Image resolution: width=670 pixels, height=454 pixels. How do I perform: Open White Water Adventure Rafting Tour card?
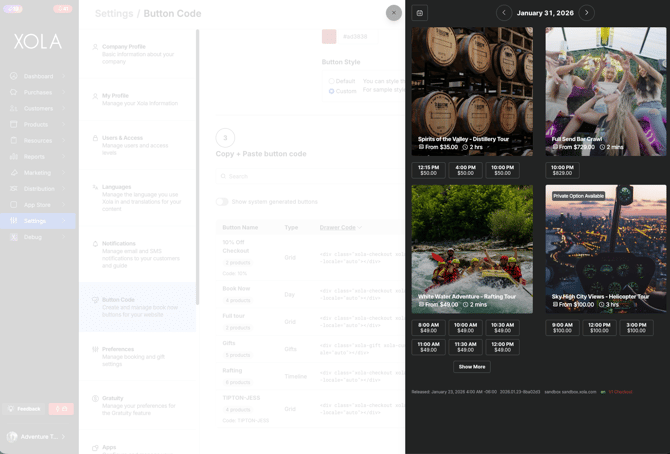tap(472, 249)
